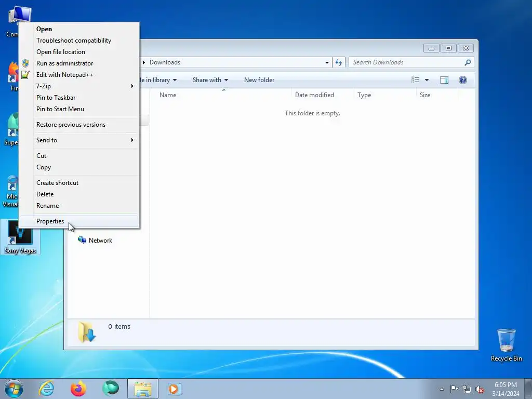Click the Run as administrator shield icon

click(25, 63)
